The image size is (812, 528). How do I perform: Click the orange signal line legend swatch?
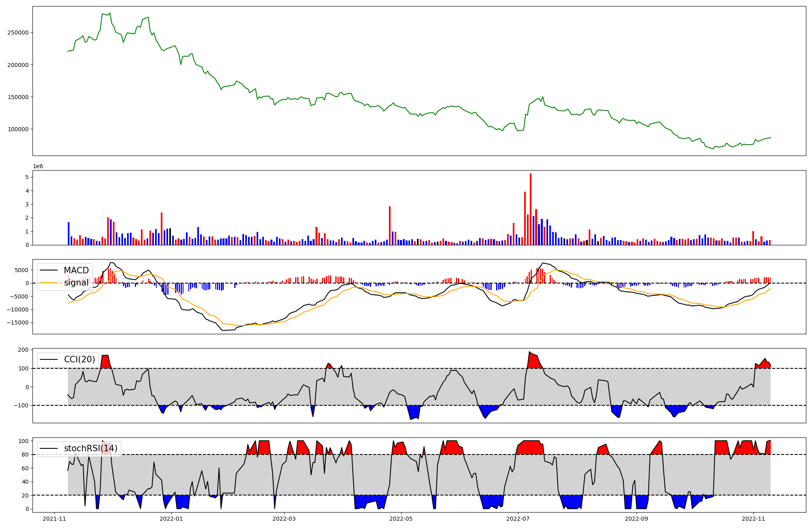(x=49, y=283)
